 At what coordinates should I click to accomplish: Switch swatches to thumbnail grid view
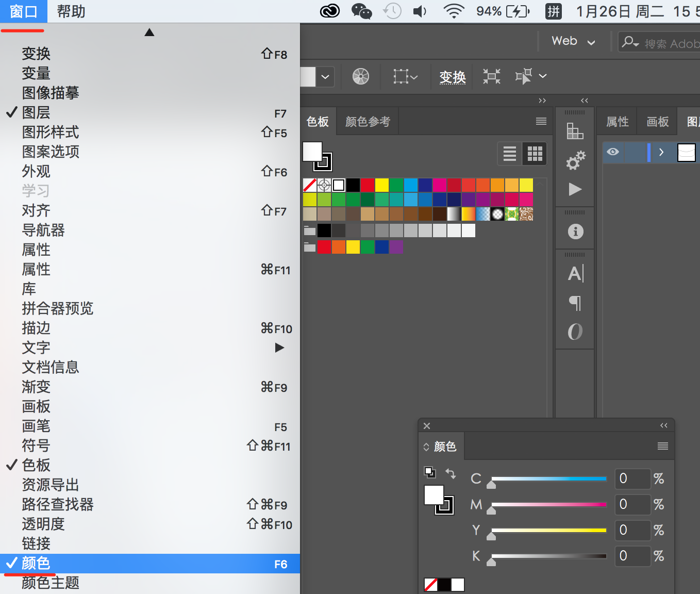coord(535,154)
